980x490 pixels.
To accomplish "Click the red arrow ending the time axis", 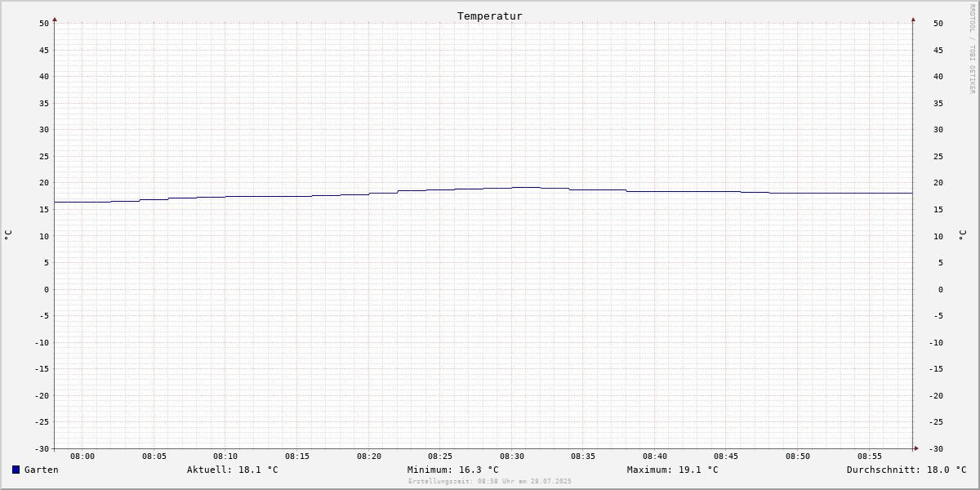I will (x=916, y=448).
